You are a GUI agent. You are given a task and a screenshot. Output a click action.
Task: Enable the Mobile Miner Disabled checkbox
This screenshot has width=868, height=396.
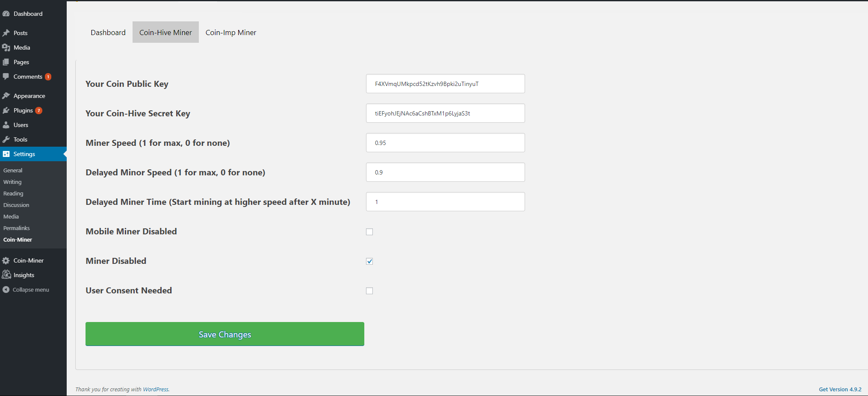369,232
